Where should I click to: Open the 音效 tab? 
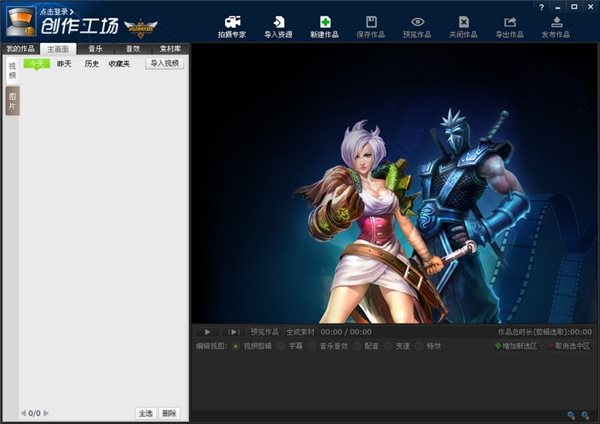click(x=133, y=49)
